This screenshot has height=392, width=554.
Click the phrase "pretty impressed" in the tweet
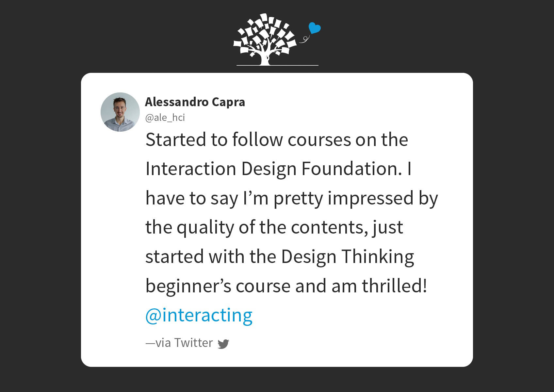pos(344,199)
